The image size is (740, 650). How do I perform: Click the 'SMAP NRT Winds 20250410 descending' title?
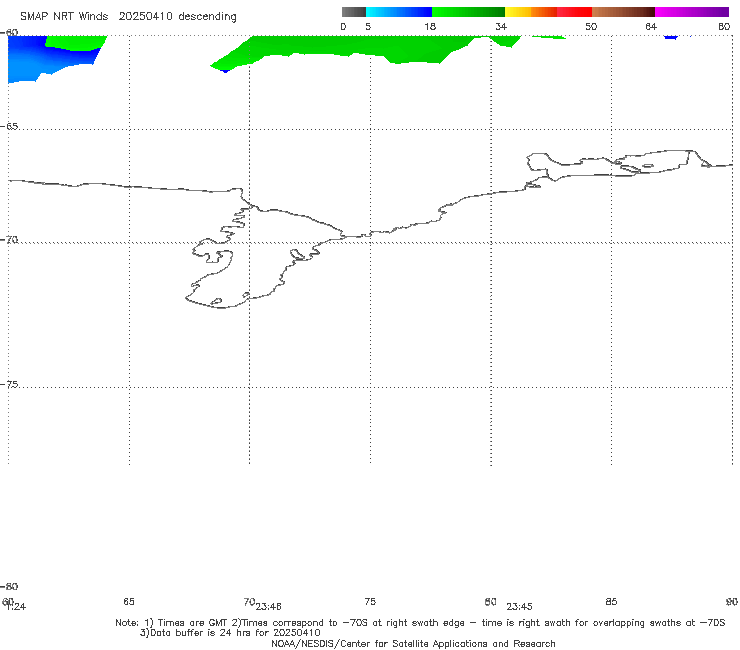pyautogui.click(x=128, y=17)
